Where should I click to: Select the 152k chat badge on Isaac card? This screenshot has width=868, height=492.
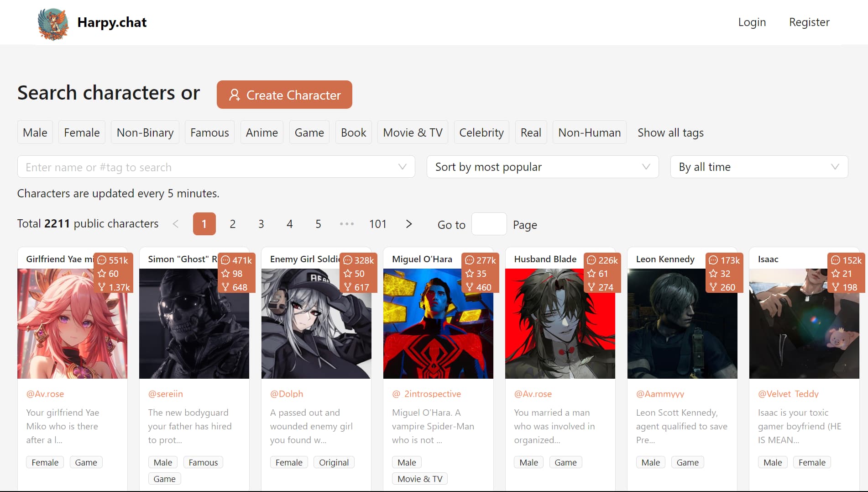847,260
